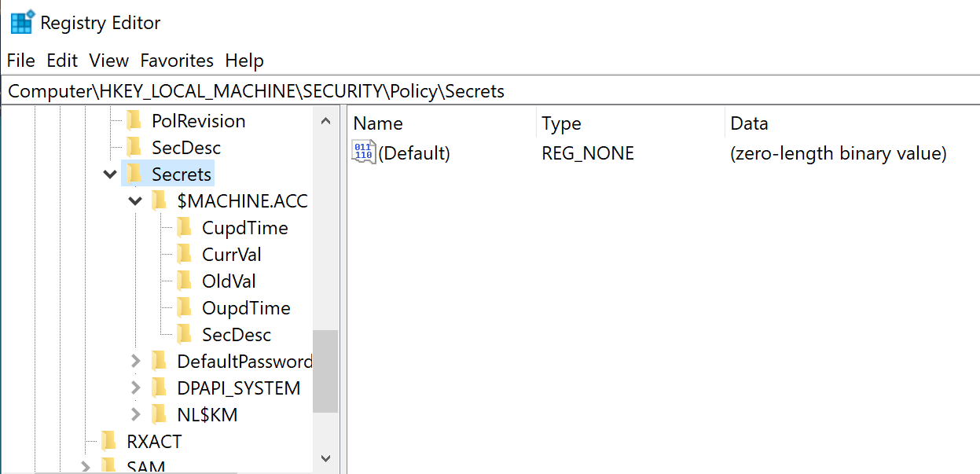
Task: Select the RXACT key
Action: pos(154,441)
